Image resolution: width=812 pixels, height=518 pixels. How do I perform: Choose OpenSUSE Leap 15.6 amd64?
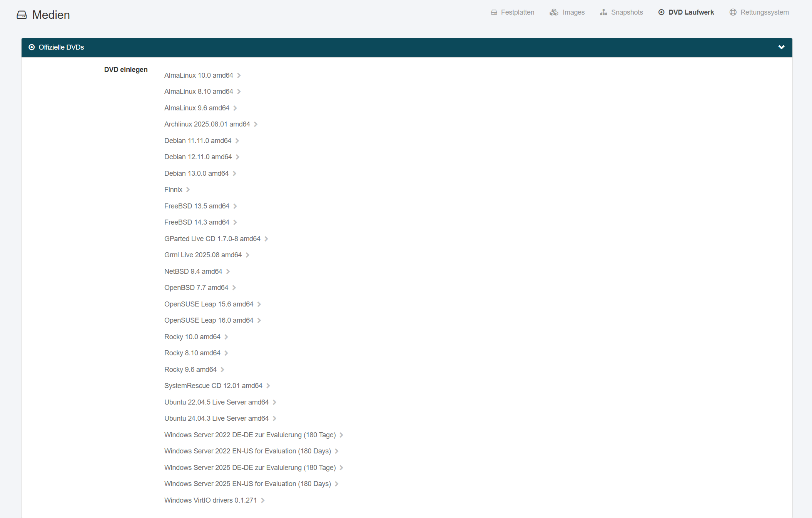point(213,304)
